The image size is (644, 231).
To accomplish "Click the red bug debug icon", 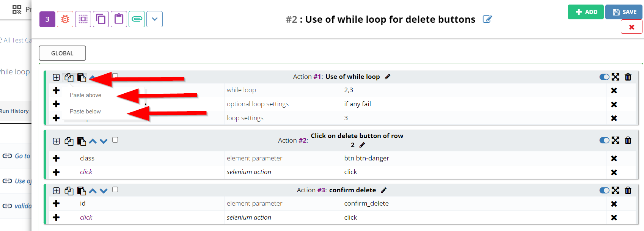I will pos(65,19).
